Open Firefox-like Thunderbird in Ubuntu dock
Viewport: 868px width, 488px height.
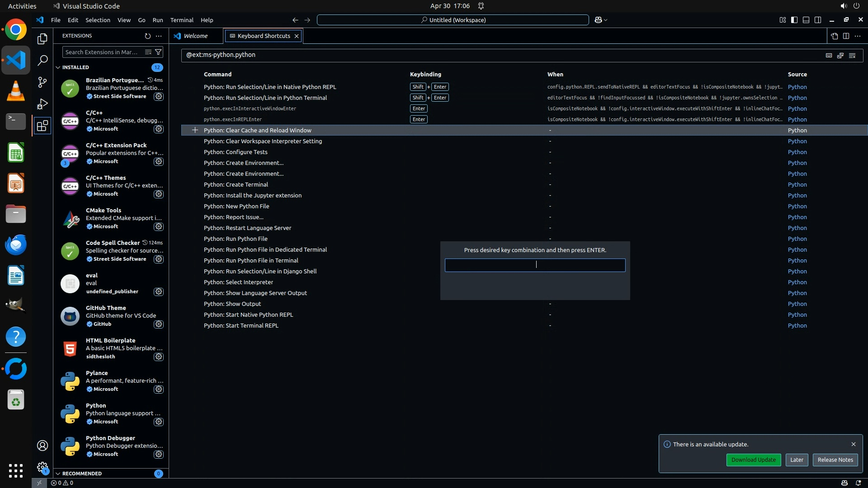click(16, 244)
